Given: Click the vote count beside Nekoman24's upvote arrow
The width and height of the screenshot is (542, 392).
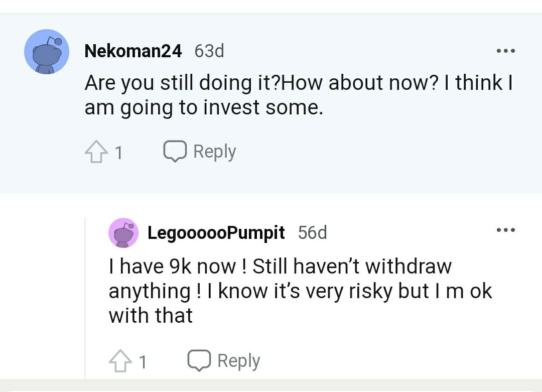Looking at the screenshot, I should coord(118,153).
